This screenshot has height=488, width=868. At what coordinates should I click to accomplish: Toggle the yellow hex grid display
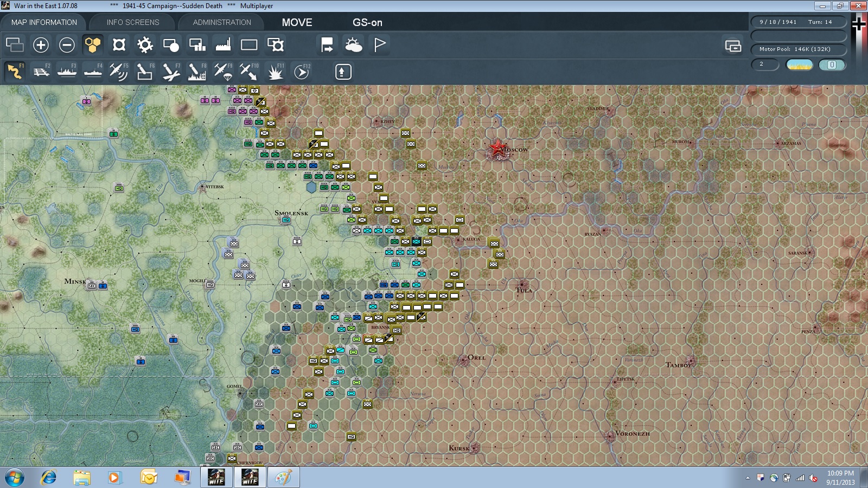(93, 44)
